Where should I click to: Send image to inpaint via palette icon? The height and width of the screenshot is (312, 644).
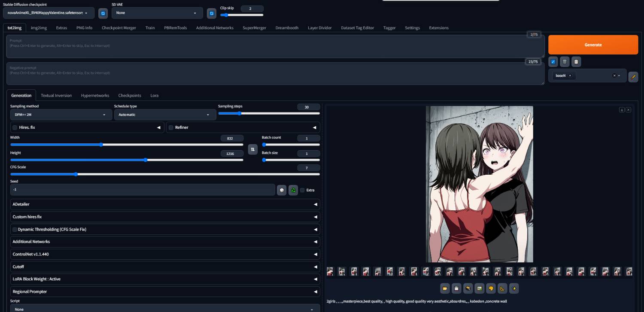point(491,288)
